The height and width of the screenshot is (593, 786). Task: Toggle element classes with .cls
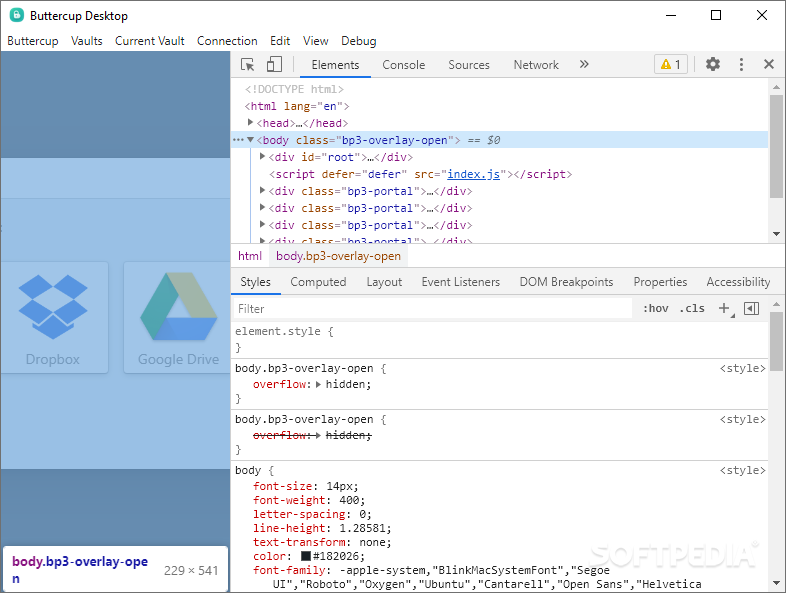pos(692,308)
